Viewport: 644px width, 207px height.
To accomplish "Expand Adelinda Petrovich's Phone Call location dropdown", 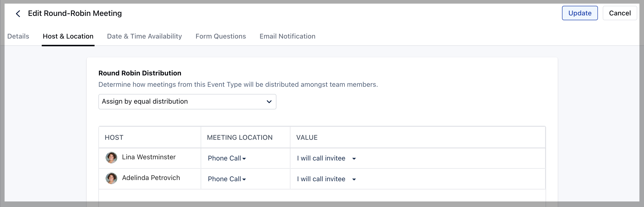I will tap(227, 179).
